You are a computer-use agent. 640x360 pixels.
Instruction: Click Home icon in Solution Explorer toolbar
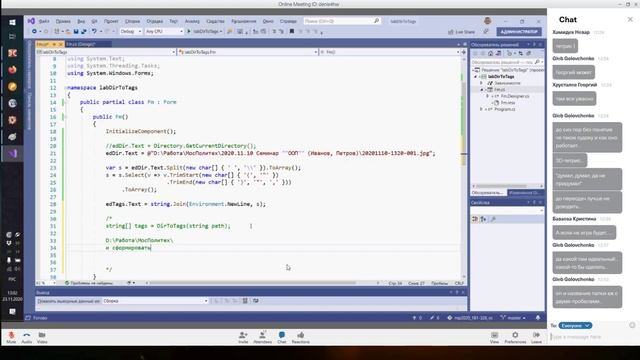(490, 53)
